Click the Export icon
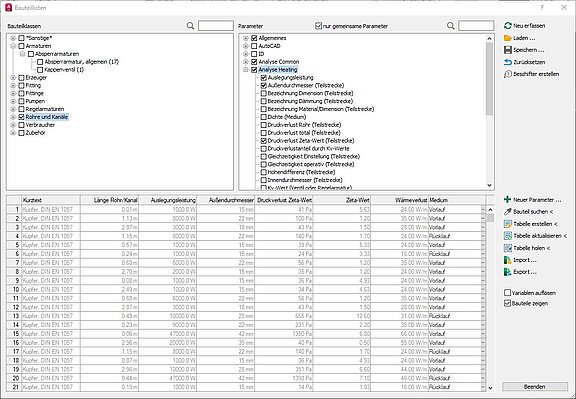The image size is (576, 399). 508,272
